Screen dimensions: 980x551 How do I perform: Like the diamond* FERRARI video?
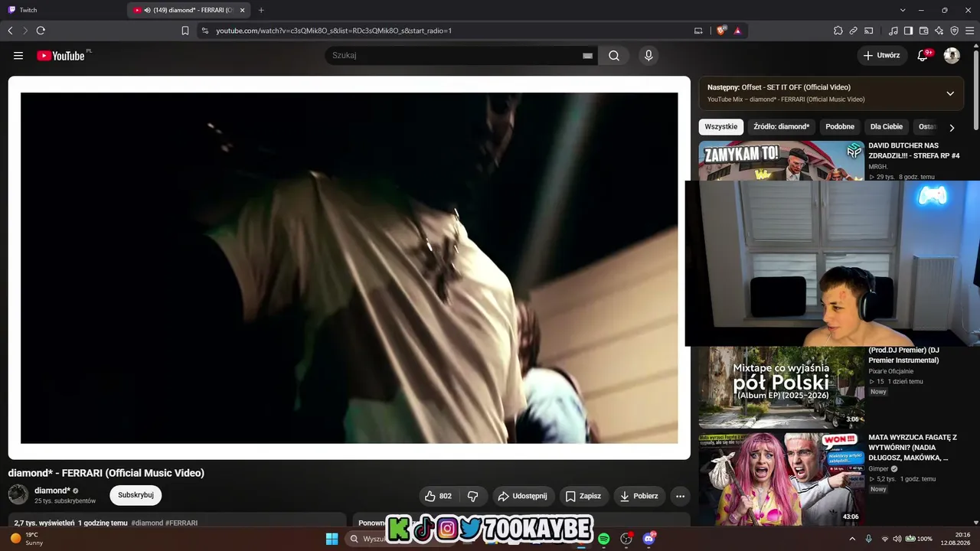tap(438, 496)
